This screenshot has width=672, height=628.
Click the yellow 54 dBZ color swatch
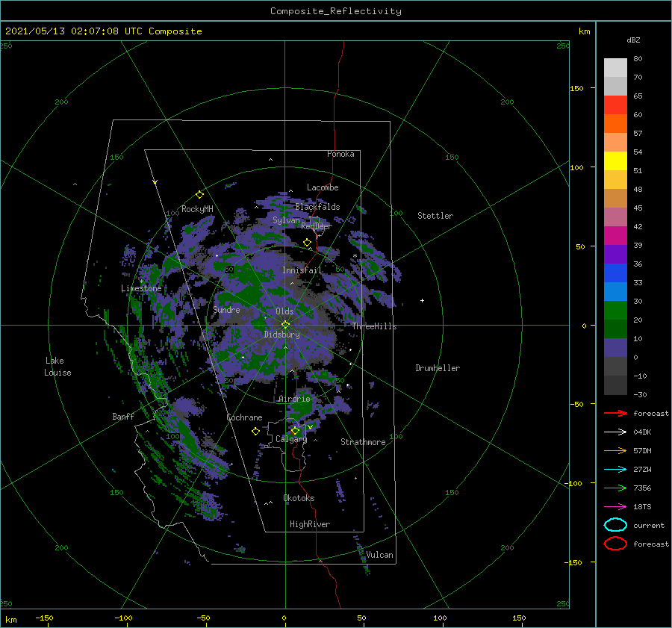(615, 161)
